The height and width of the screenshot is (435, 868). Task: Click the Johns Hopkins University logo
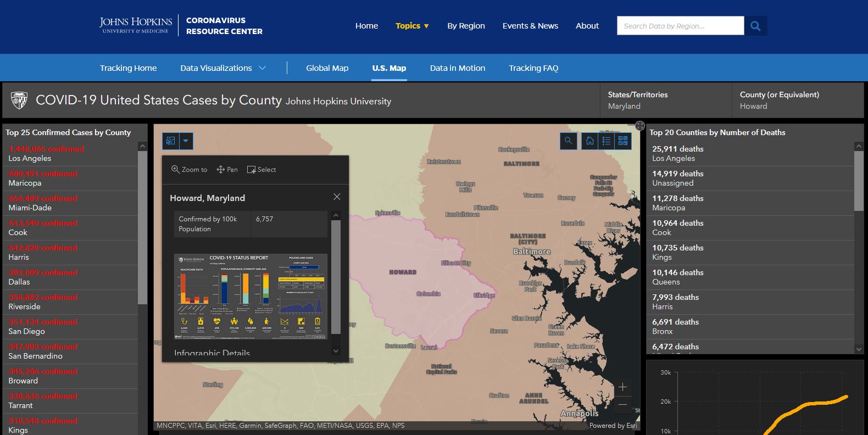[136, 25]
